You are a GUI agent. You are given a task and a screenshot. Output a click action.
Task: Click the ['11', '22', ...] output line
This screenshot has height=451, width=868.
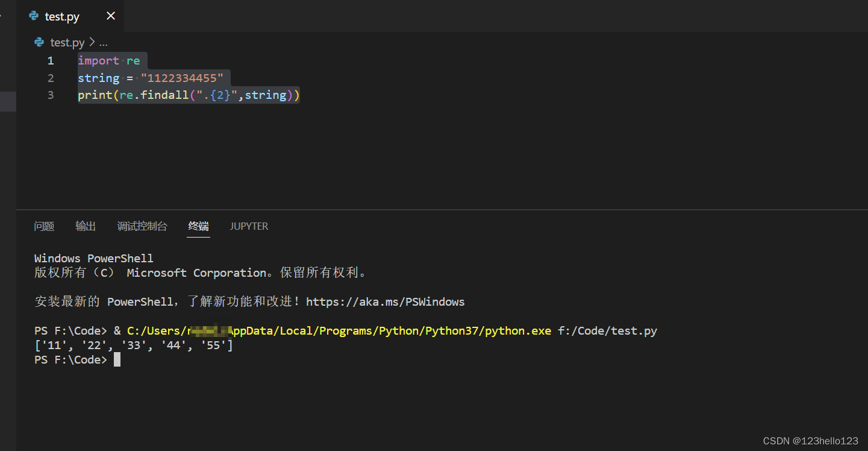pyautogui.click(x=134, y=345)
